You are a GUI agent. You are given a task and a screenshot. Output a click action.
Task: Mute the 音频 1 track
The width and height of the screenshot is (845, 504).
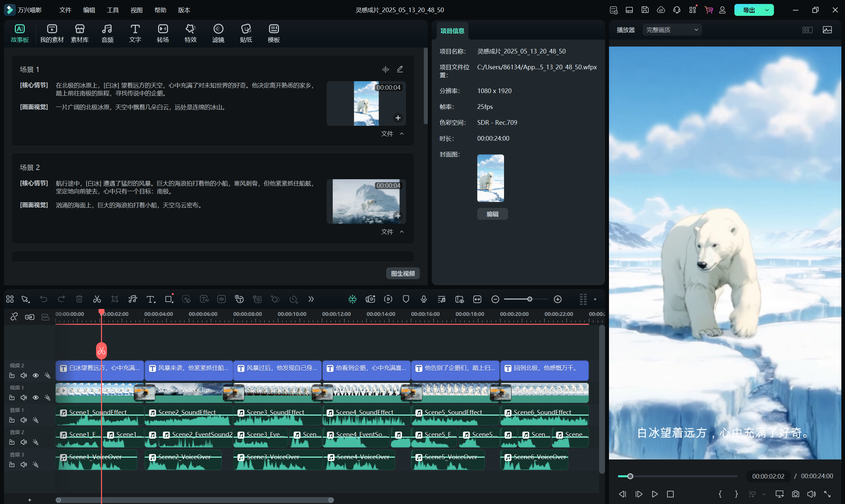tap(23, 420)
